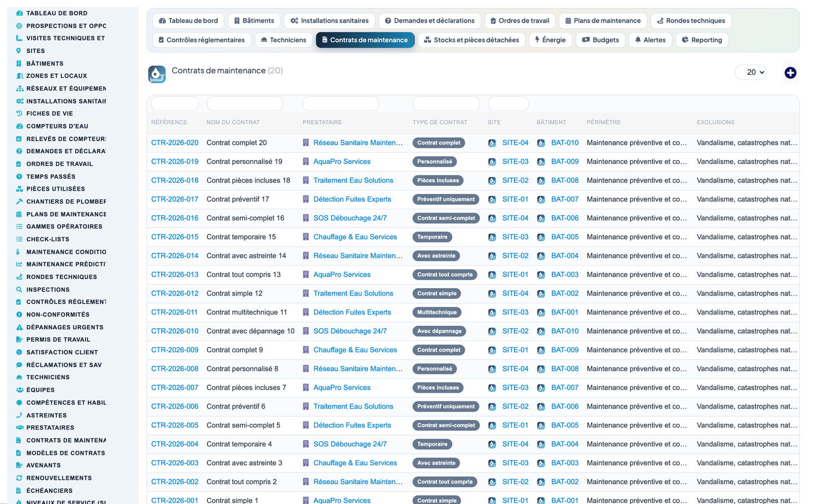The image size is (815, 504).
Task: Open Temps passés in sidebar
Action: point(51,176)
